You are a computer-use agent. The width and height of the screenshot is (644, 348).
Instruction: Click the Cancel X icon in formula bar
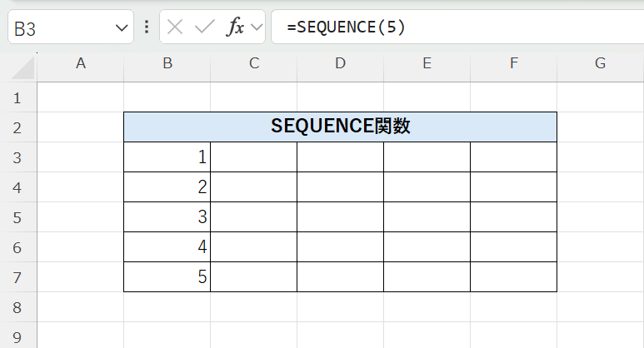pyautogui.click(x=175, y=27)
